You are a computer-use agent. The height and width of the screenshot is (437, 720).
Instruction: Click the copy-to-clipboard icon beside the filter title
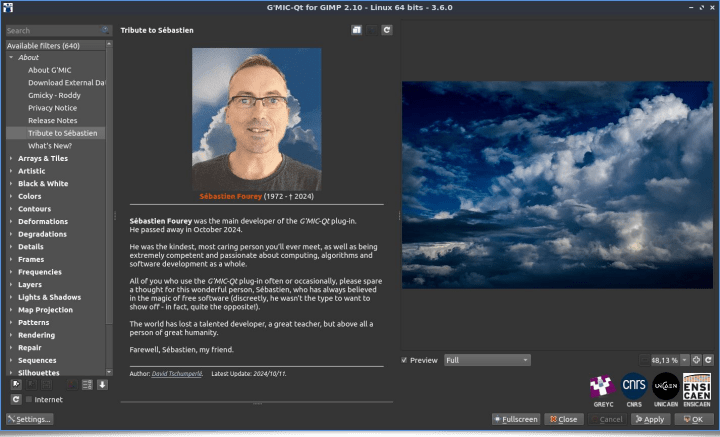356,30
